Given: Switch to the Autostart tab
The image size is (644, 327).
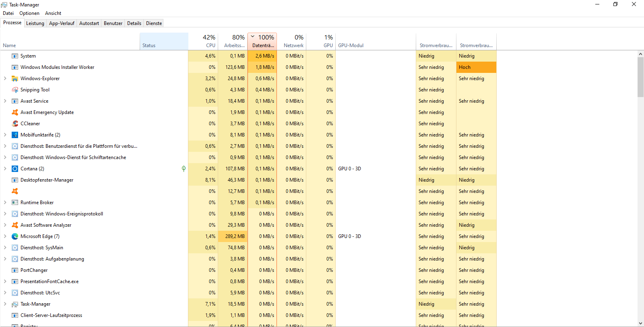Looking at the screenshot, I should tap(89, 23).
